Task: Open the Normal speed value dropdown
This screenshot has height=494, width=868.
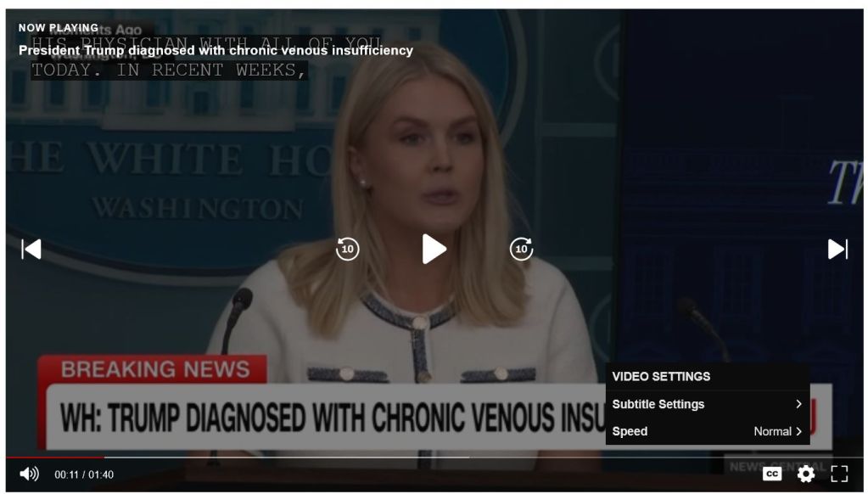Action: tap(778, 431)
